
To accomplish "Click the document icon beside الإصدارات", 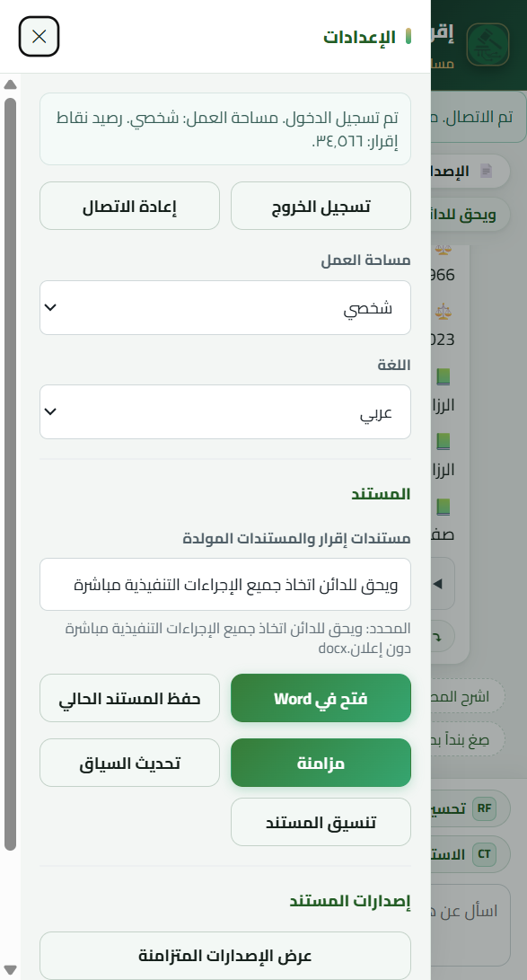I will [486, 171].
